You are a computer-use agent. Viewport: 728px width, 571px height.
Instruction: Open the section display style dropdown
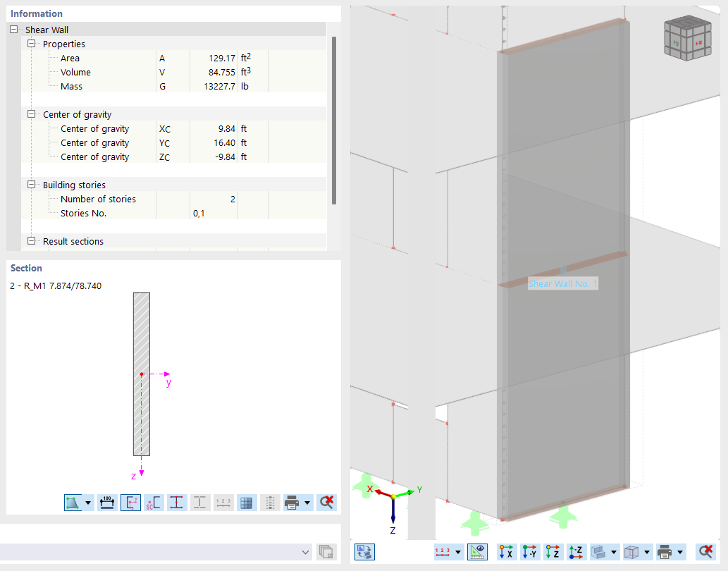89,503
